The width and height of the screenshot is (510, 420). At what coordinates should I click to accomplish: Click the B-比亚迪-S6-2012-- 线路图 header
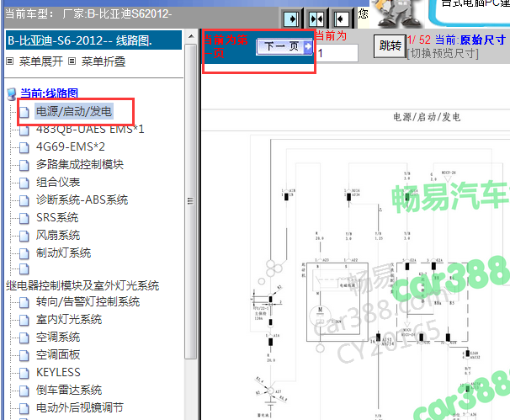(93, 40)
